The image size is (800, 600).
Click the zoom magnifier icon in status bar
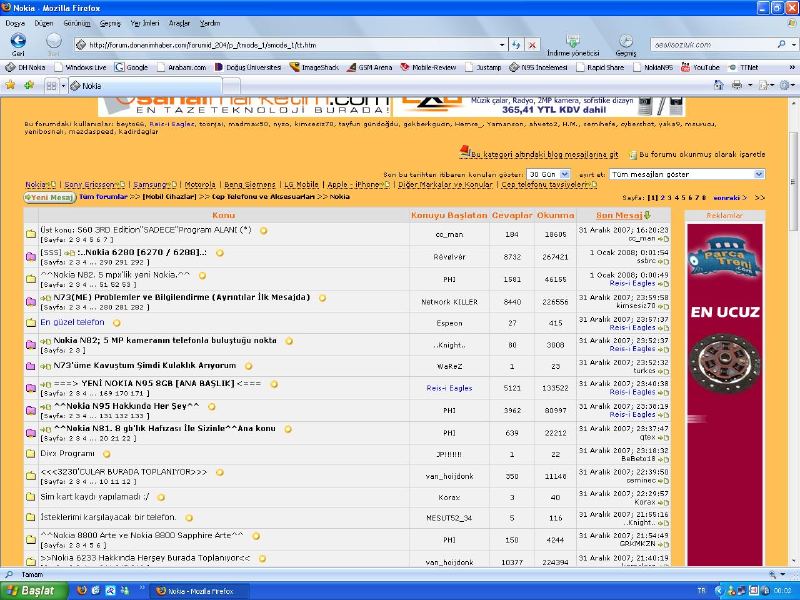[x=772, y=574]
